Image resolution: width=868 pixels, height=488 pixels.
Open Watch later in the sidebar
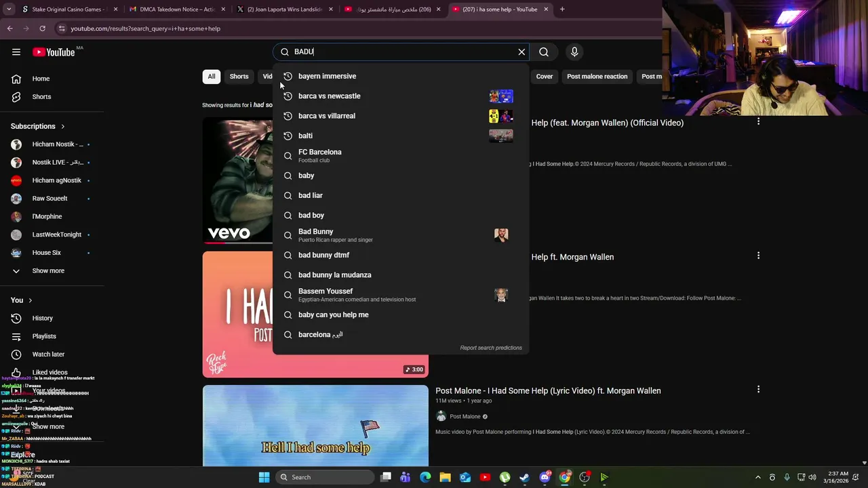click(x=52, y=354)
